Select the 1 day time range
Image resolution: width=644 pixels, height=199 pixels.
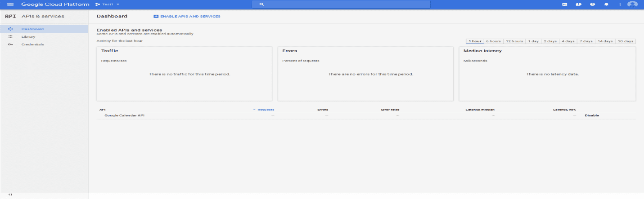coord(533,41)
